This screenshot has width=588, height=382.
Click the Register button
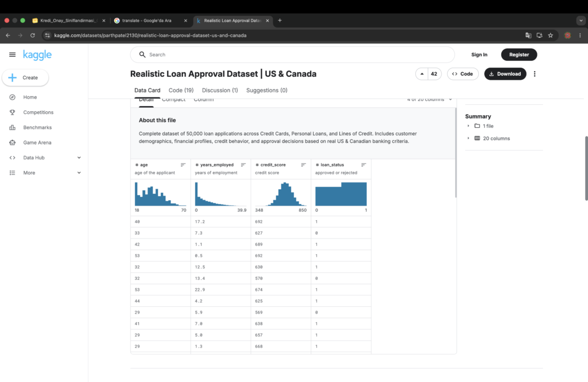519,54
